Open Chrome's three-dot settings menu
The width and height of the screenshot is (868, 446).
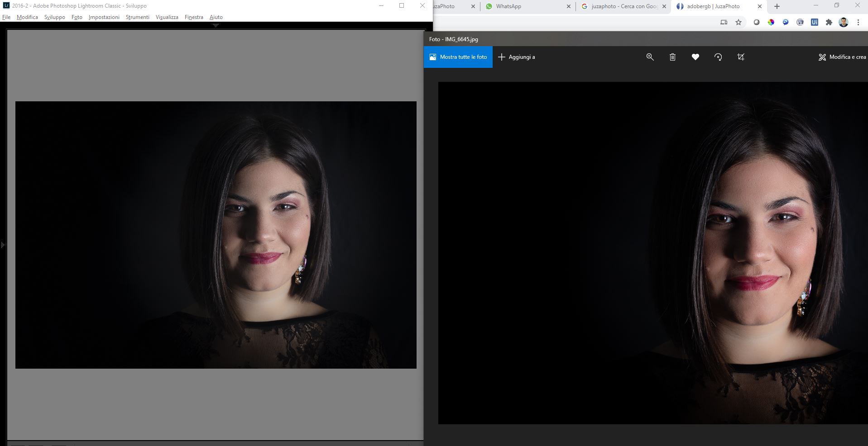[x=858, y=22]
